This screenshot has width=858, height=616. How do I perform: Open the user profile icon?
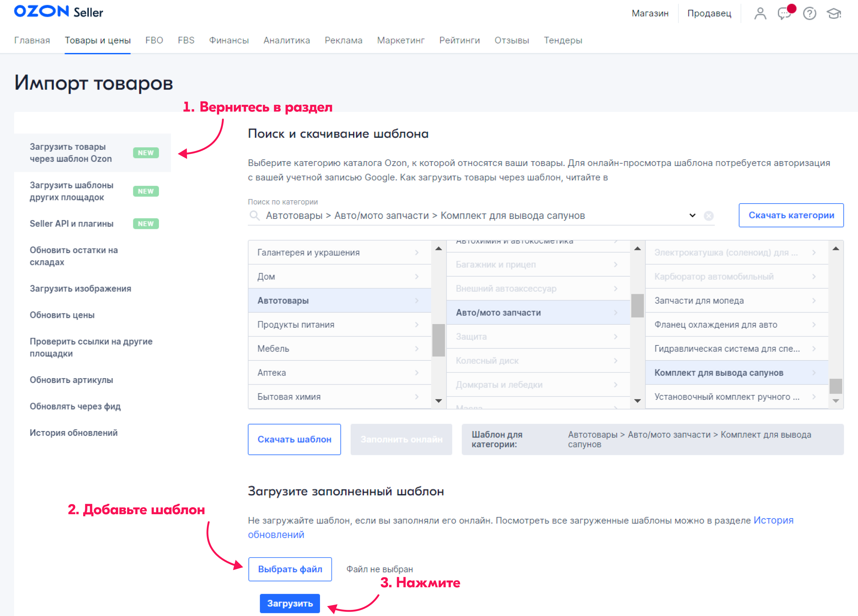click(x=760, y=13)
